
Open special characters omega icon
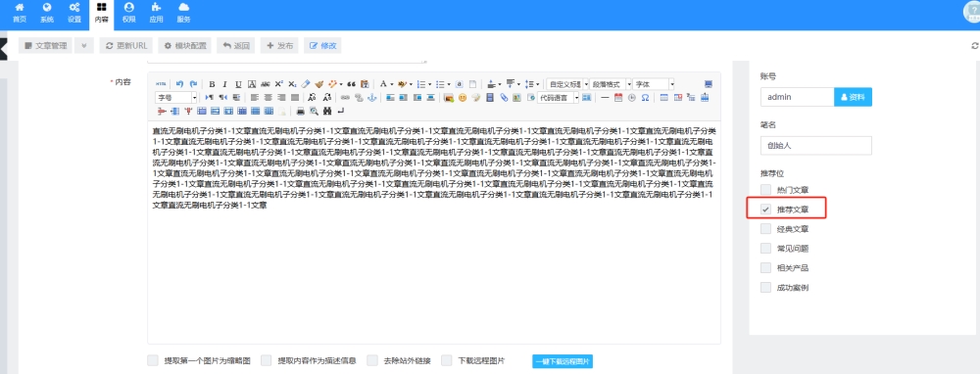point(645,97)
